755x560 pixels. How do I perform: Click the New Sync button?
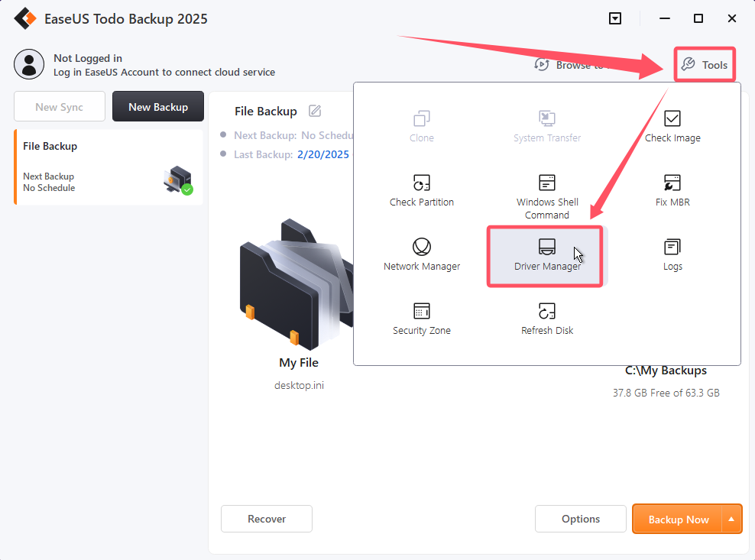pyautogui.click(x=60, y=106)
